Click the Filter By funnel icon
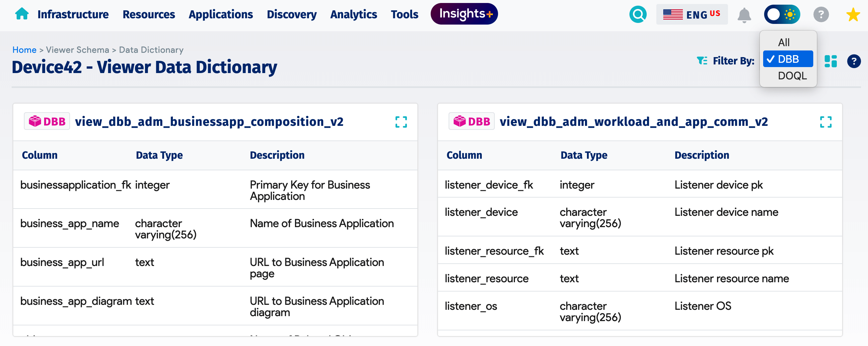The width and height of the screenshot is (868, 346). (x=702, y=61)
